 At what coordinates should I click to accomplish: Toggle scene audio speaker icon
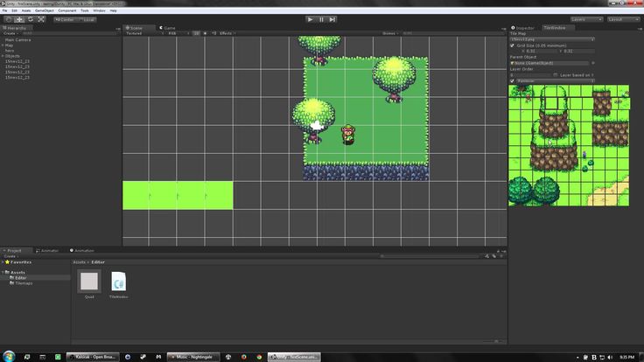click(x=213, y=33)
